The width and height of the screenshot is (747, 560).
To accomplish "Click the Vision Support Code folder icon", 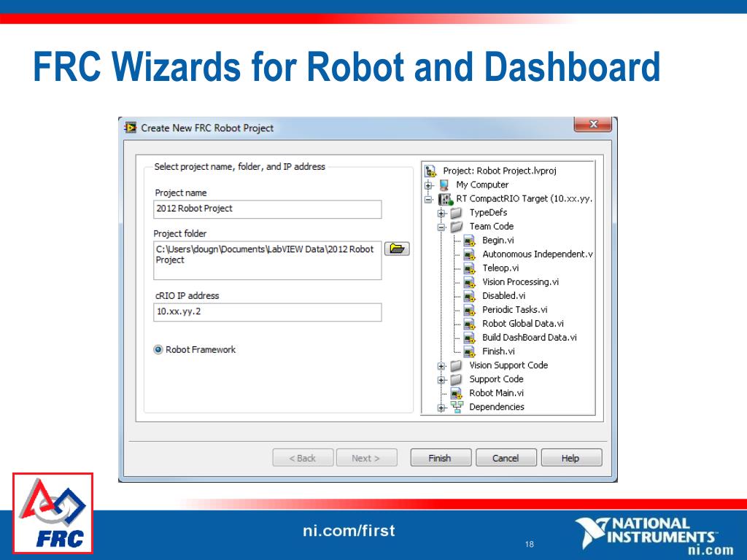I will click(x=457, y=365).
